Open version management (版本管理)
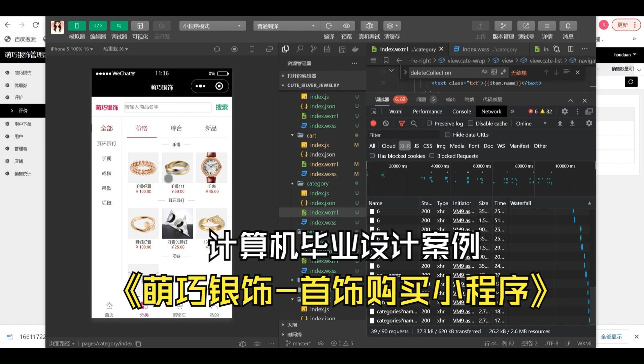The width and height of the screenshot is (644, 364). click(503, 26)
